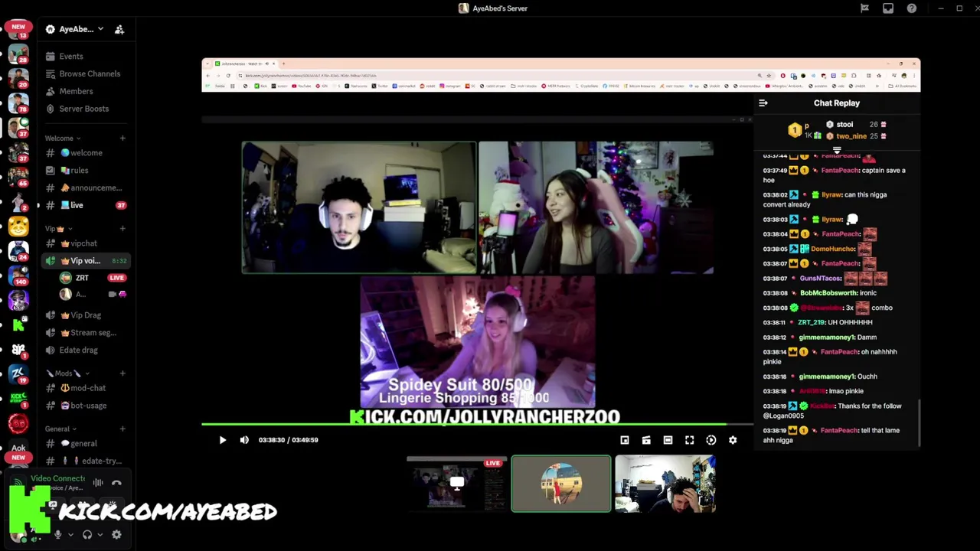The image size is (980, 551).
Task: Open the mod-chat channel
Action: point(86,388)
